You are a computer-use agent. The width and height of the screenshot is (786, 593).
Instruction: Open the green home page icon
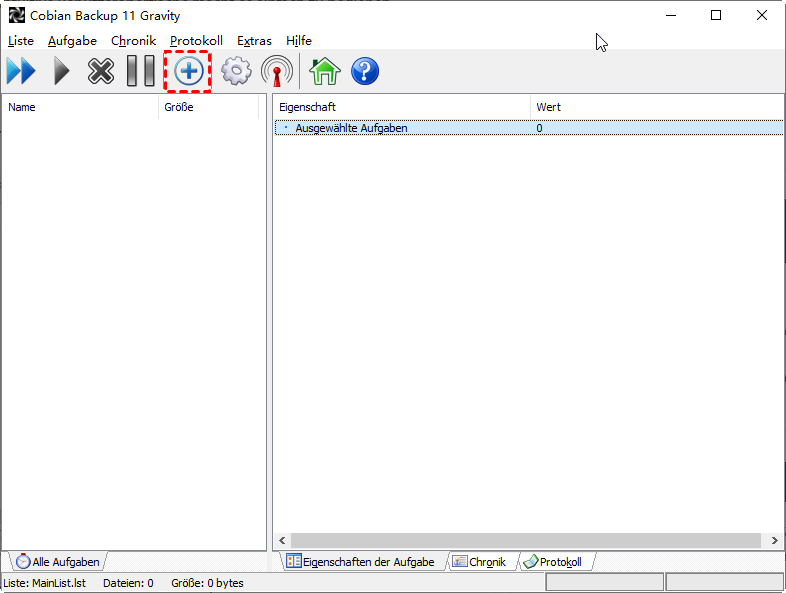tap(324, 72)
